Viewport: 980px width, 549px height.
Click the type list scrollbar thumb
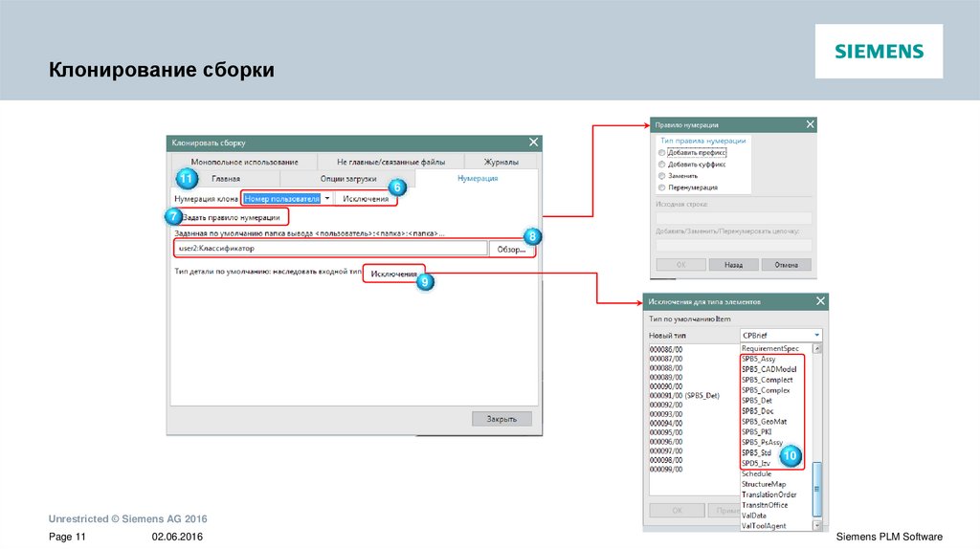click(x=817, y=489)
